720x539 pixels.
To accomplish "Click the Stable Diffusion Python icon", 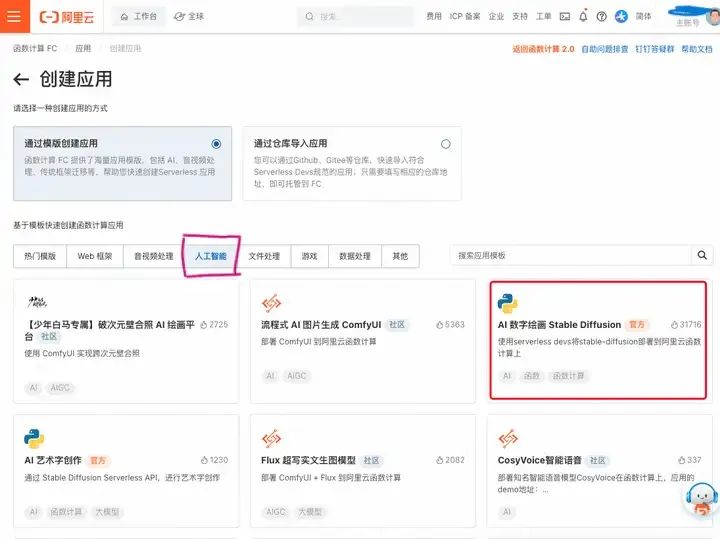I will (507, 303).
